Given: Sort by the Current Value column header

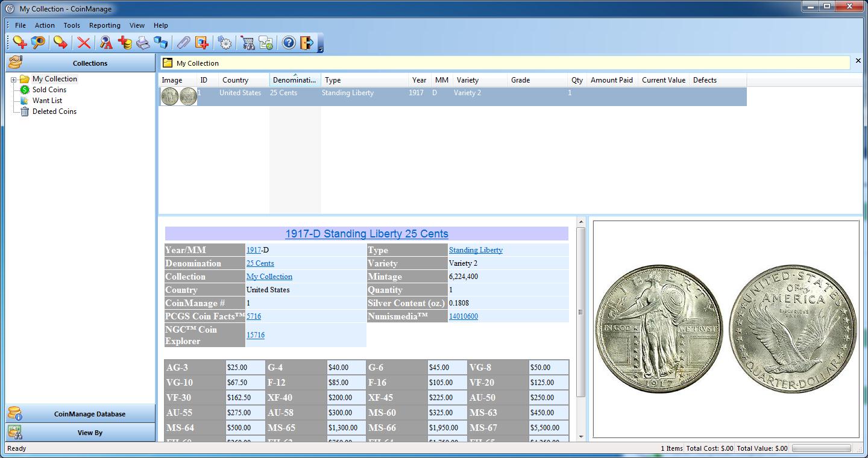Looking at the screenshot, I should 664,80.
